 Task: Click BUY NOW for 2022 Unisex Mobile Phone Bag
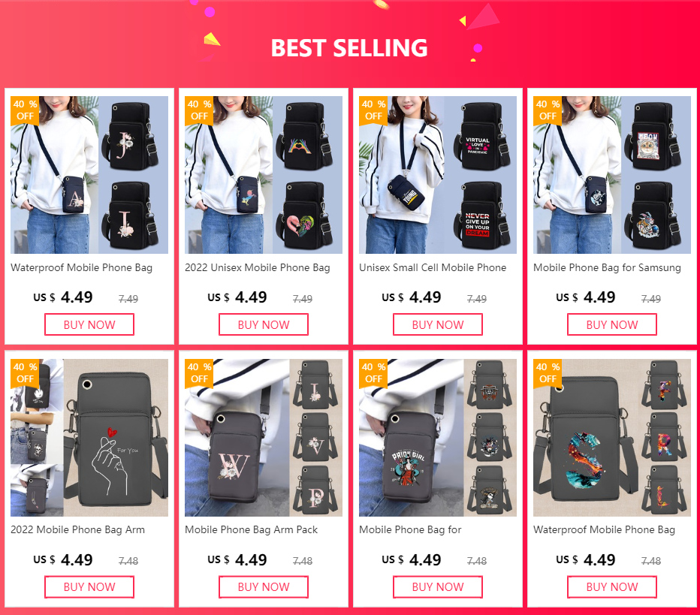tap(264, 324)
